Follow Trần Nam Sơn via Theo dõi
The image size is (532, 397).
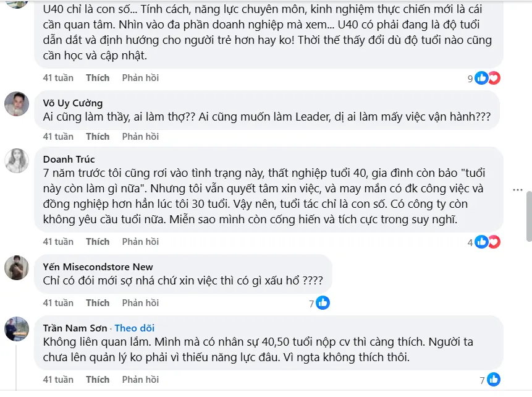click(x=134, y=328)
